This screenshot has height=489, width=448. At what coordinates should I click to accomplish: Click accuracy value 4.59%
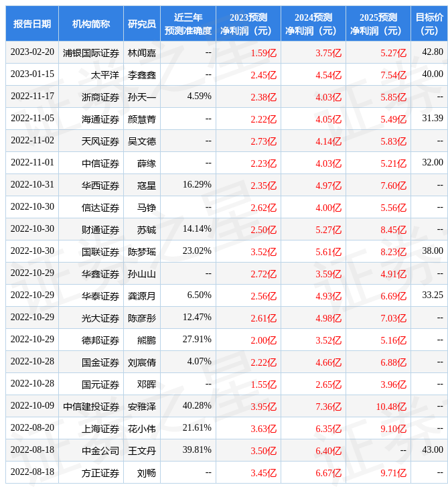point(199,96)
